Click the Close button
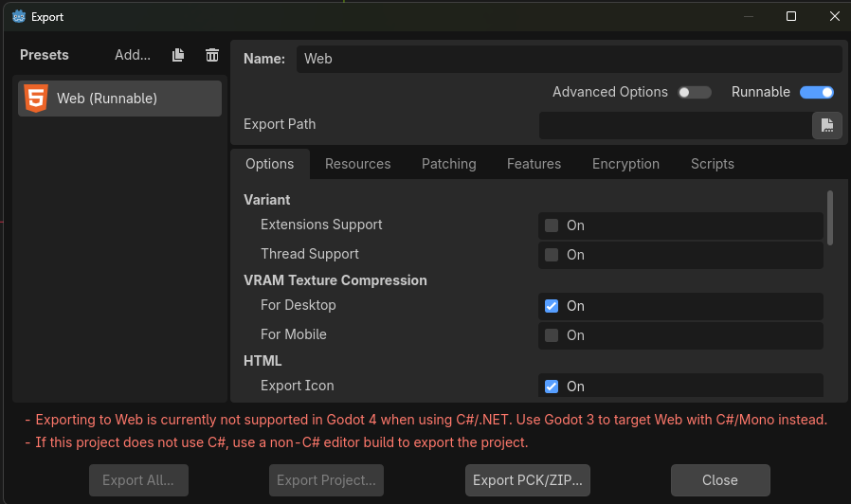851x504 pixels. [720, 480]
